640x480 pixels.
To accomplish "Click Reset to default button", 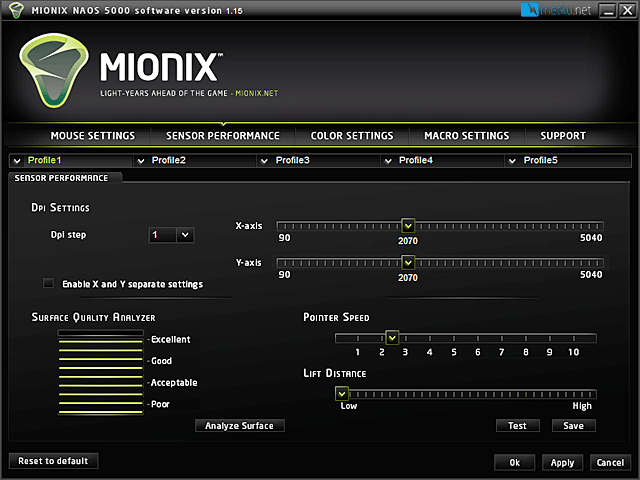I will (x=53, y=461).
